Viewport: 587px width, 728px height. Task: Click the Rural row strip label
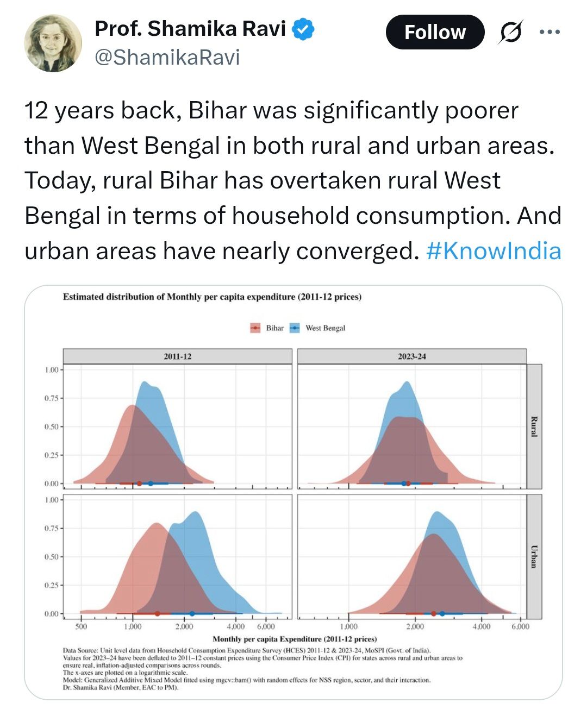(x=534, y=426)
